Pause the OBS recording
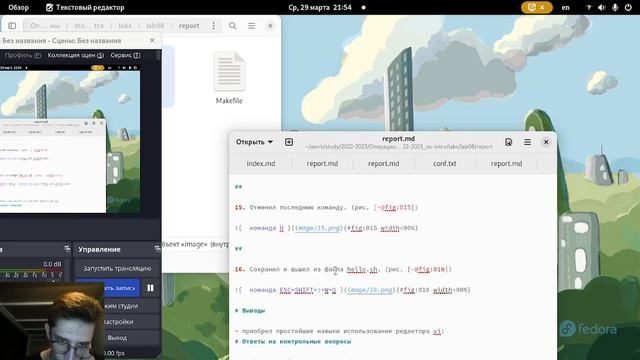640x360 pixels. [x=151, y=288]
